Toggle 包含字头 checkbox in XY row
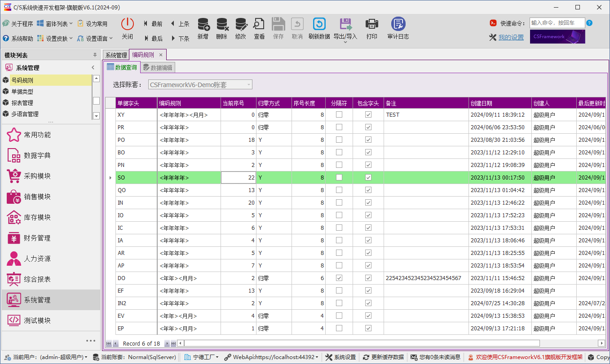Screen dimensions: 610x364 click(368, 114)
